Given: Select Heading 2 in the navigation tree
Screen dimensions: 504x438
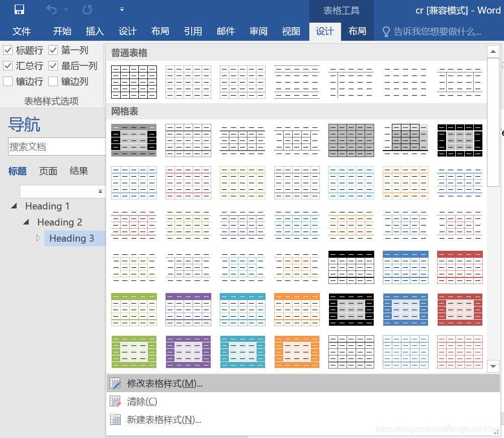Looking at the screenshot, I should [60, 222].
